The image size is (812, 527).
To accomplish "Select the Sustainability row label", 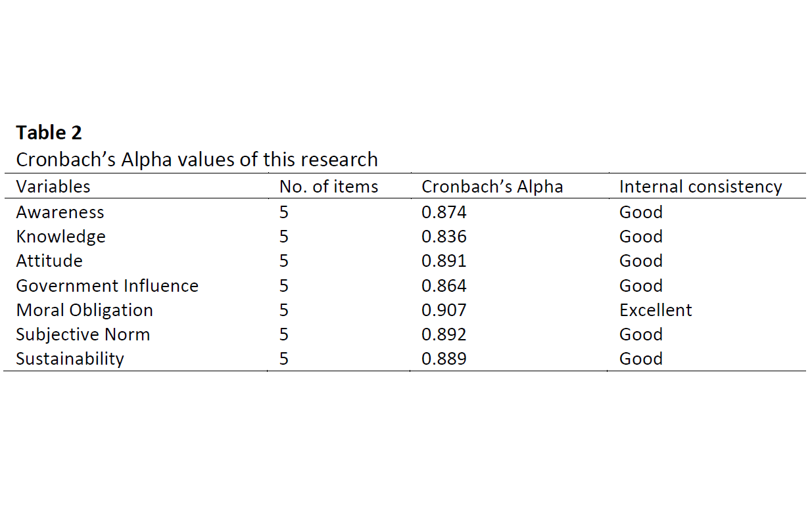I will (70, 359).
